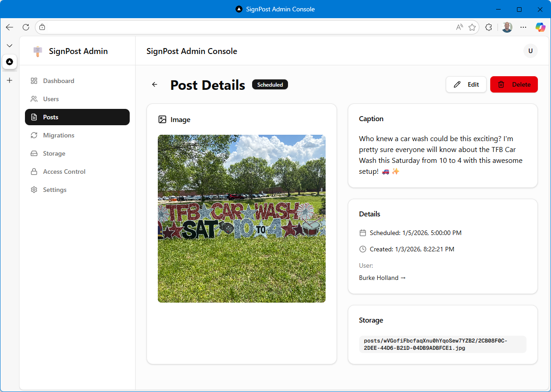This screenshot has height=392, width=551.
Task: Switch to the Posts section
Action: click(51, 117)
